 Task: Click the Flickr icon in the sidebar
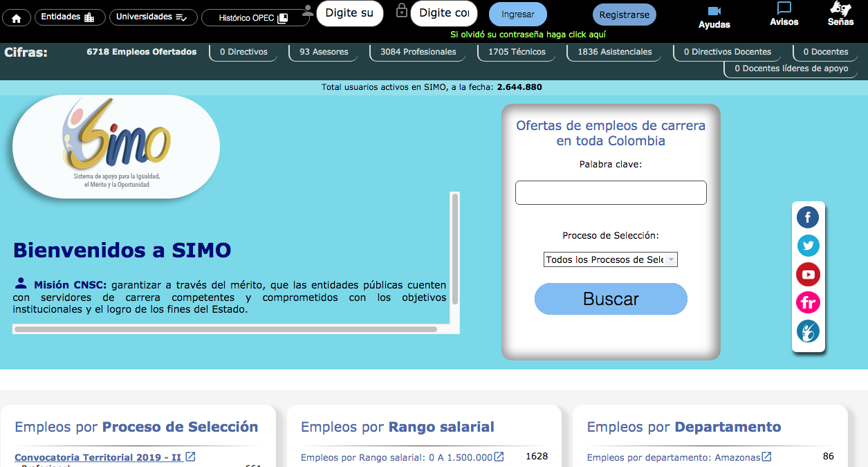point(808,302)
